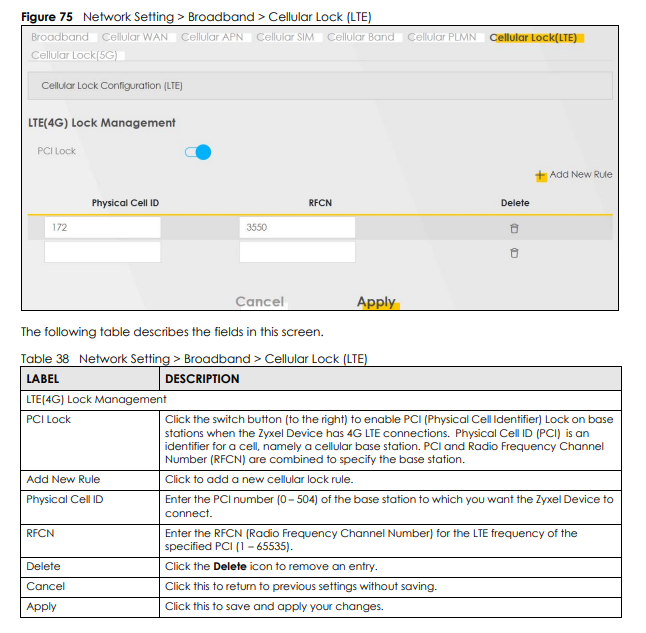Image resolution: width=646 pixels, height=633 pixels.
Task: Select the empty RFCN field in second row
Action: 297,253
